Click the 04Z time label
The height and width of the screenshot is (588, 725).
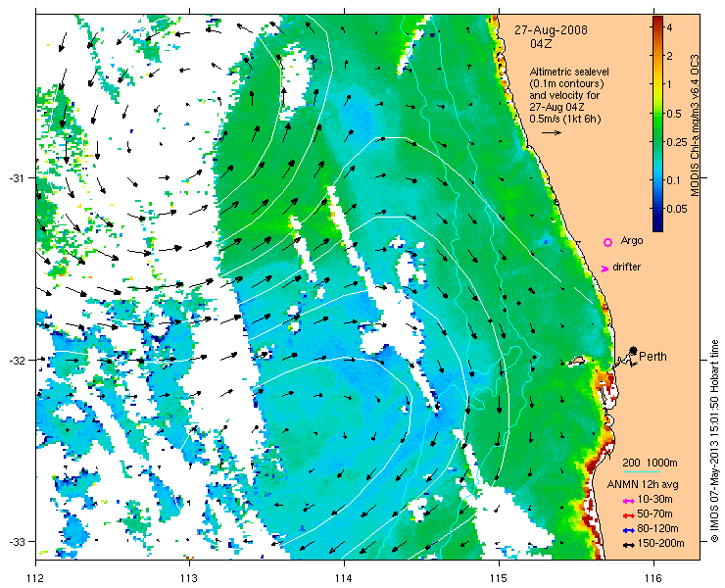click(x=541, y=44)
